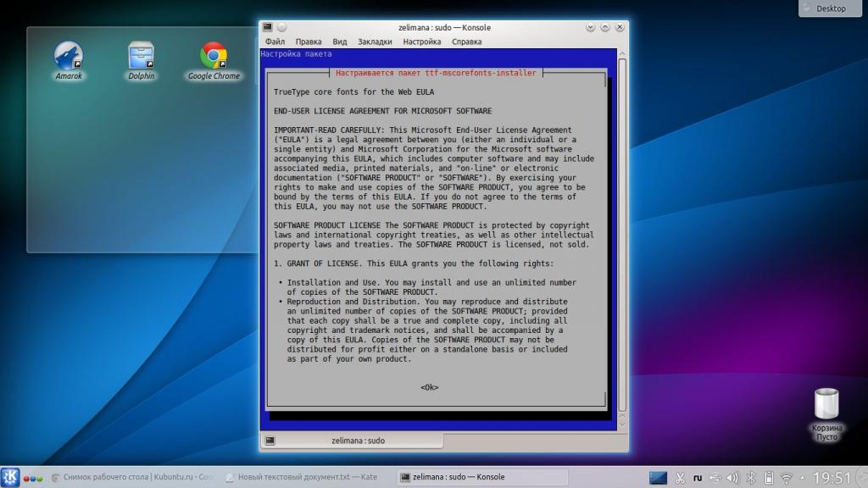Open the Справка menu

(x=467, y=42)
